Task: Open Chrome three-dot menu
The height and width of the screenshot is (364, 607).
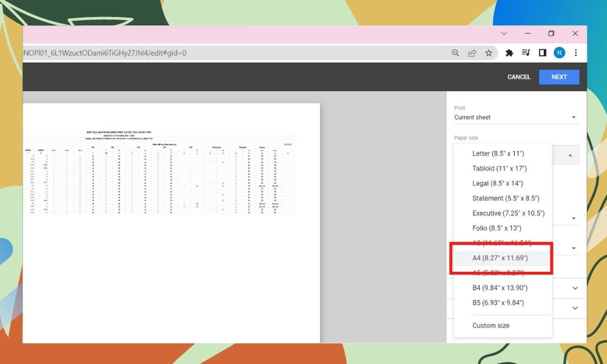Action: [x=575, y=53]
